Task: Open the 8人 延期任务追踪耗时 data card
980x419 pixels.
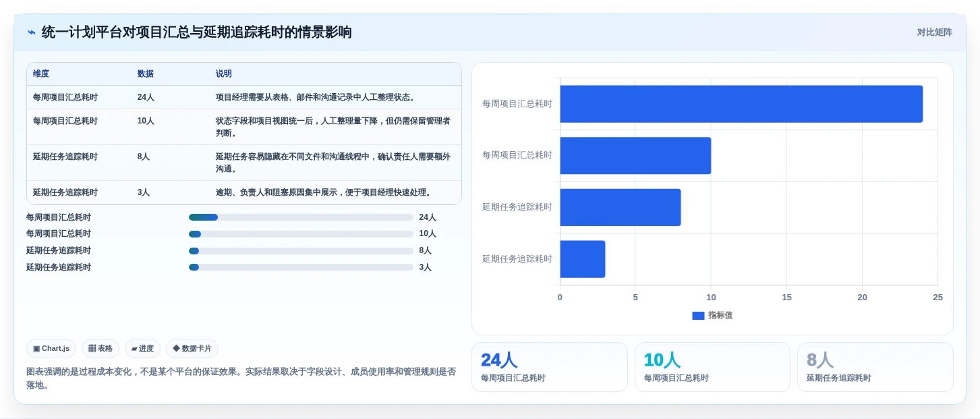Action: [875, 367]
